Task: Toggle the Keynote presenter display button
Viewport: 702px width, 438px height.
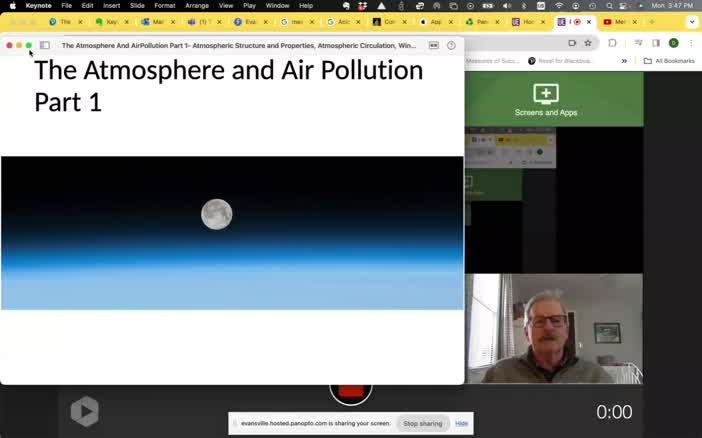Action: click(x=433, y=45)
